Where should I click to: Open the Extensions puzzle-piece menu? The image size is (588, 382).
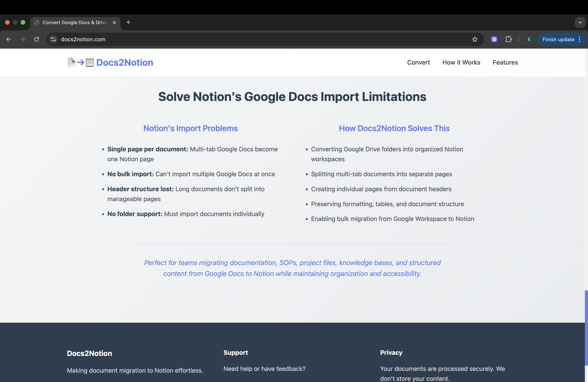coord(508,39)
